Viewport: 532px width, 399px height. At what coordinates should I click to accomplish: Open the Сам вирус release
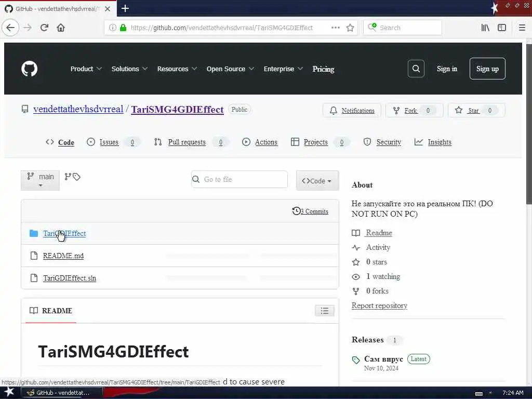pyautogui.click(x=383, y=359)
